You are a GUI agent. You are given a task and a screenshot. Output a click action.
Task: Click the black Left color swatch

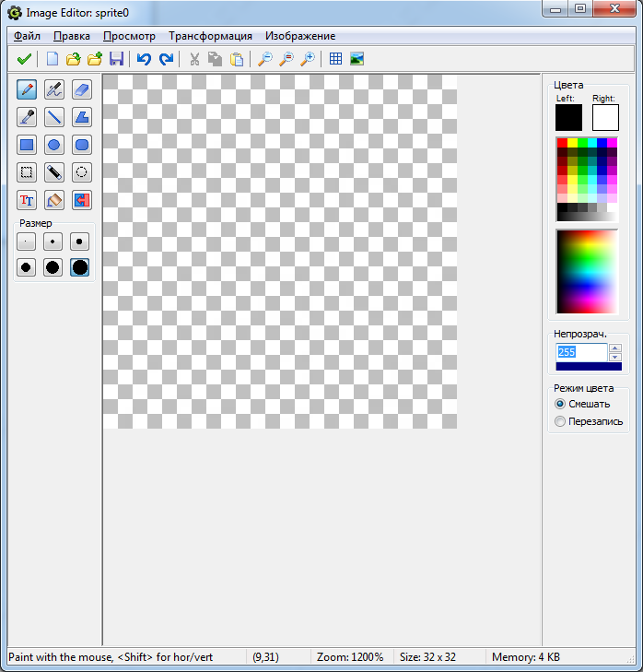(x=569, y=117)
